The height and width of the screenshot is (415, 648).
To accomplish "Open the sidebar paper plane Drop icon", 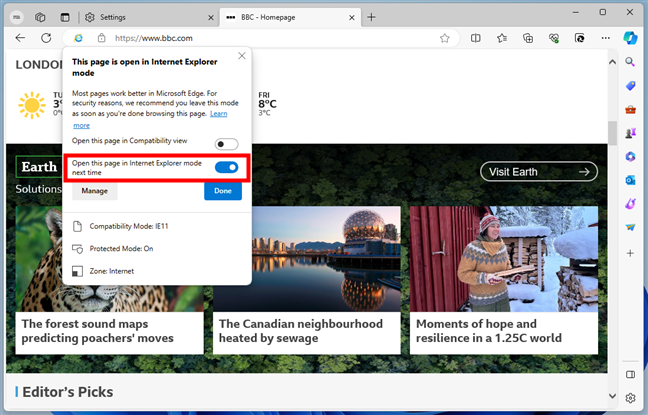I will click(x=630, y=227).
